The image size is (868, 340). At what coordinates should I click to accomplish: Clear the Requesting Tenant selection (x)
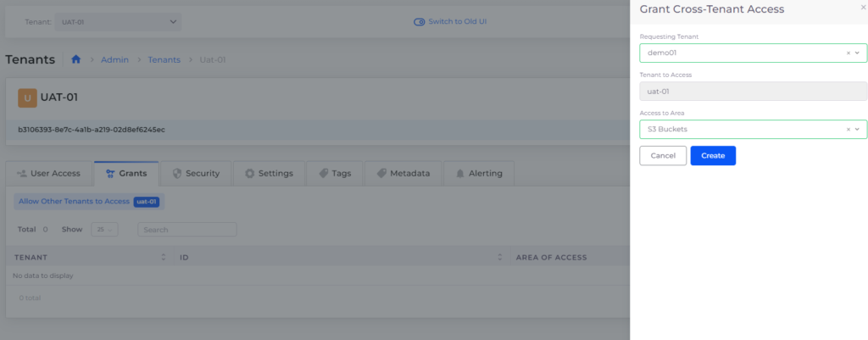point(848,53)
